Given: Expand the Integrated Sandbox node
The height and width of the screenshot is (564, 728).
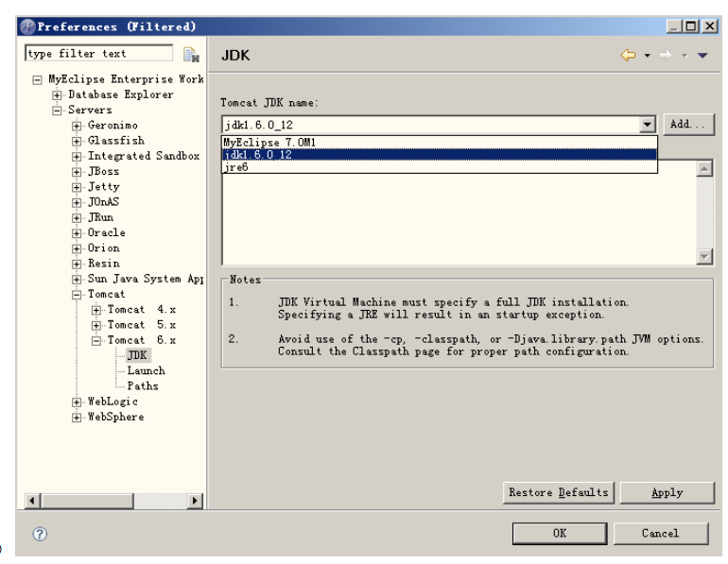Looking at the screenshot, I should click(77, 157).
